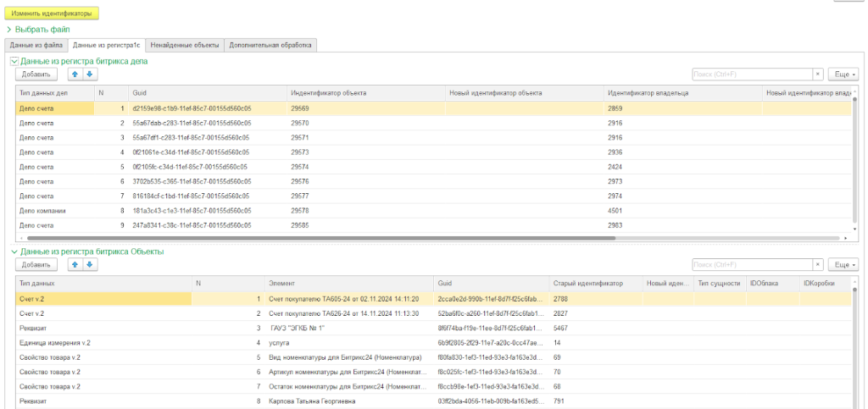Screen dimensions: 868x409
Task: Click move-down arrow in the 'Объекты' table toolbar
Action: point(91,265)
